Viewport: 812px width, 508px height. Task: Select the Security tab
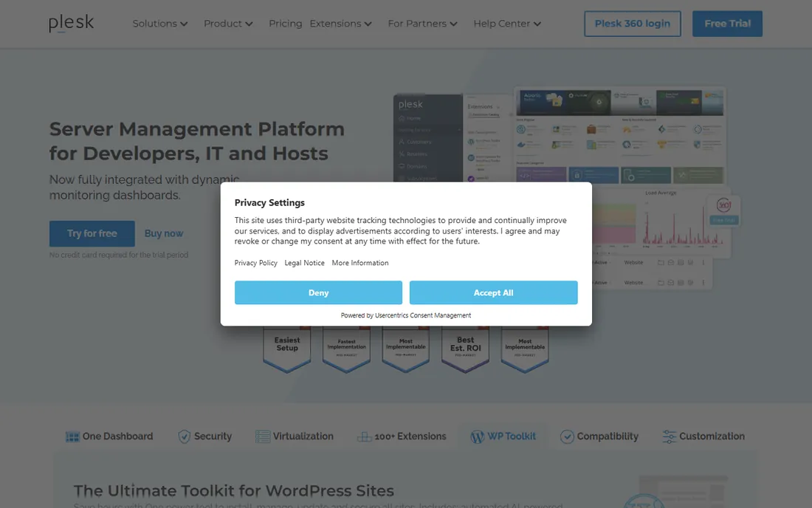coord(205,436)
